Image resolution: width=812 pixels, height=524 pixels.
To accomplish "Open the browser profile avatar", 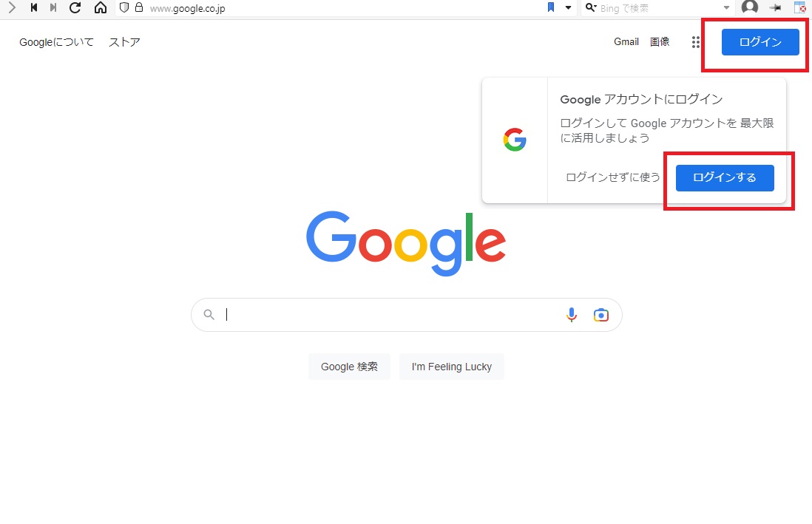I will [x=750, y=7].
